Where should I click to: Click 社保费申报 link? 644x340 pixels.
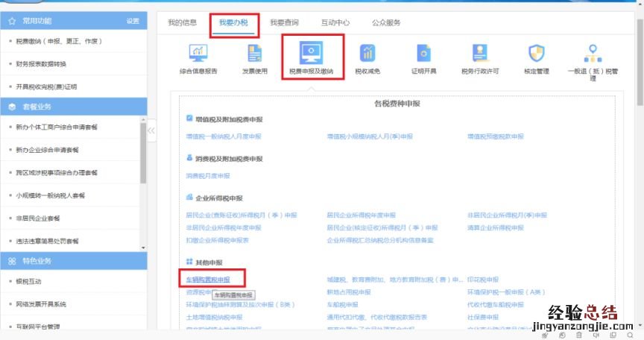(x=482, y=318)
